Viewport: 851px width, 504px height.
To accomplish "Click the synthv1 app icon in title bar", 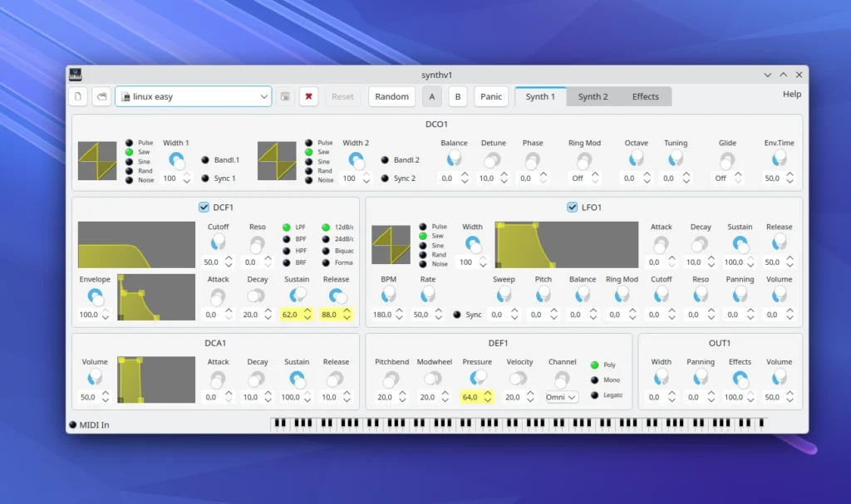I will tap(76, 75).
